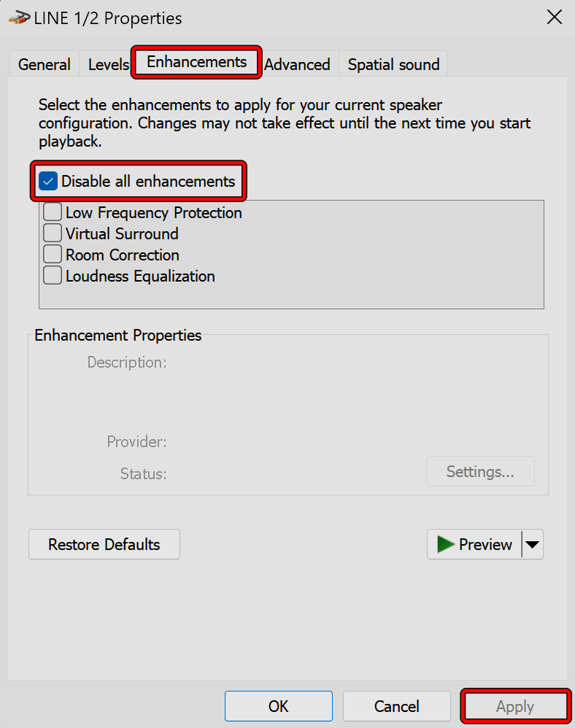Turn on Loudness Equalization
The image size is (575, 728).
point(53,276)
